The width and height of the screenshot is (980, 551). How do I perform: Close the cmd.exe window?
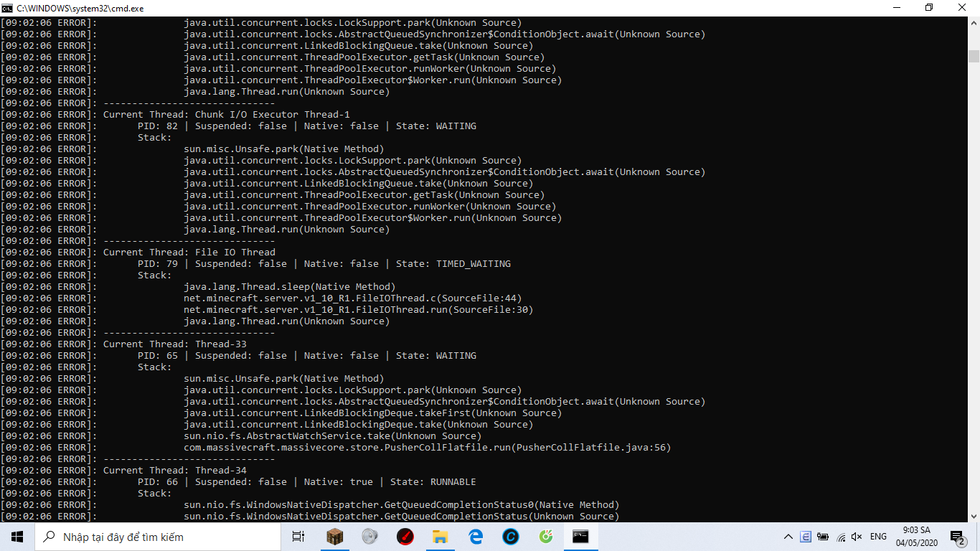point(963,8)
